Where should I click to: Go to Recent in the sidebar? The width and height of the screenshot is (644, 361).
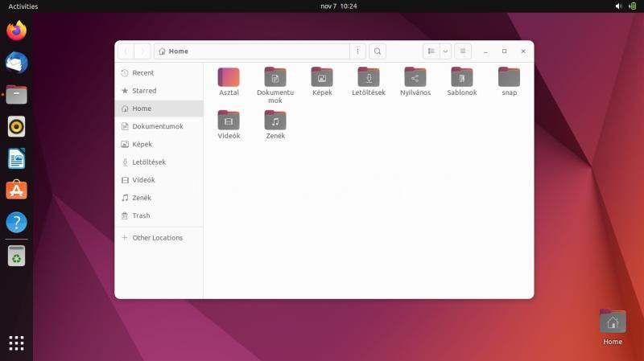coord(142,73)
